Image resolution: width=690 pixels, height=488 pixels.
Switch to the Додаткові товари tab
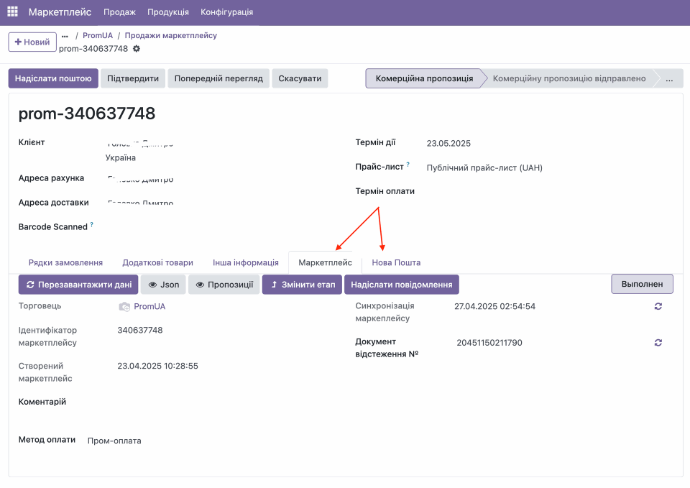(x=158, y=263)
